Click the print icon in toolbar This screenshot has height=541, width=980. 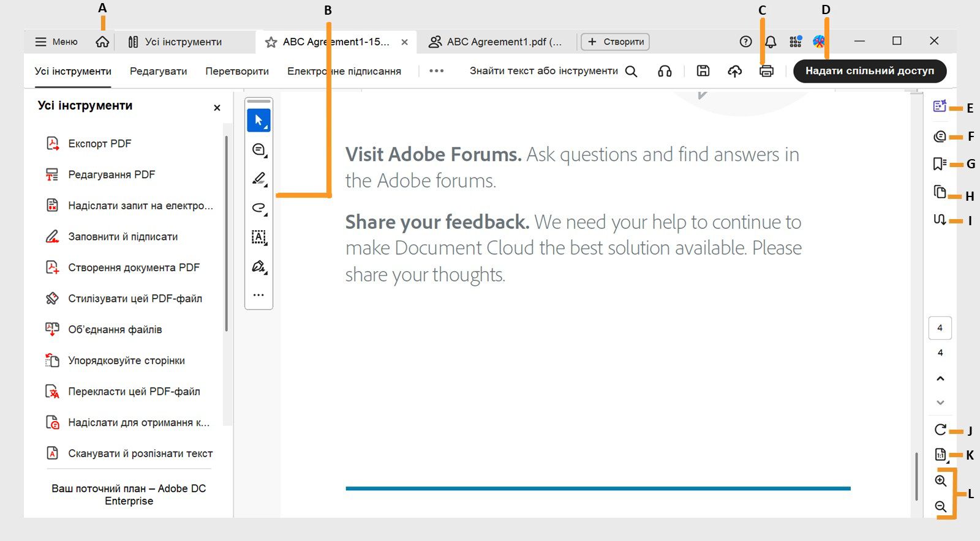[766, 71]
